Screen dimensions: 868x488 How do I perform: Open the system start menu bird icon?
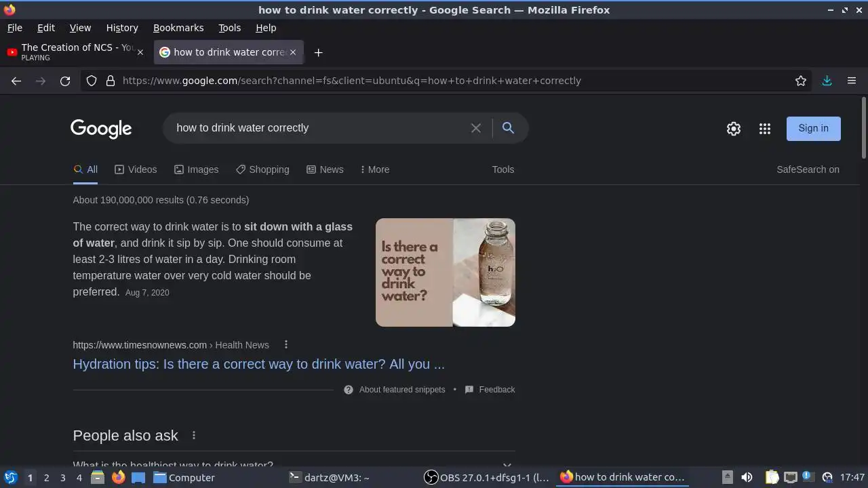pos(10,478)
